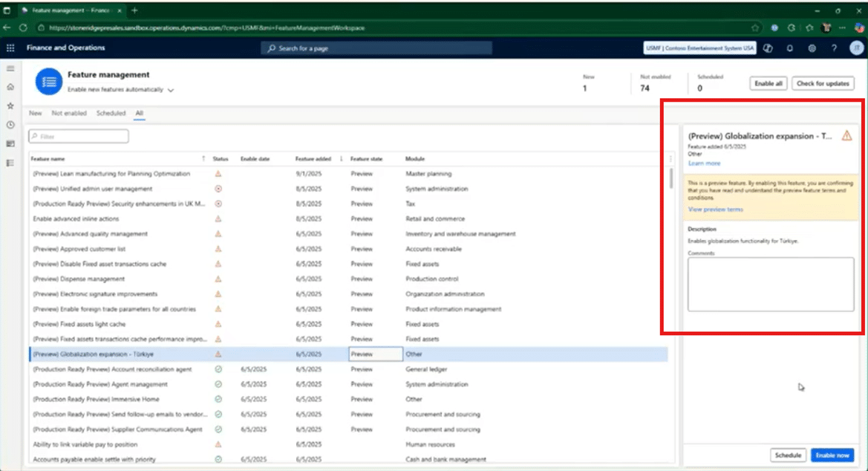Open the USMF company selector
The image size is (868, 471).
[x=699, y=48]
